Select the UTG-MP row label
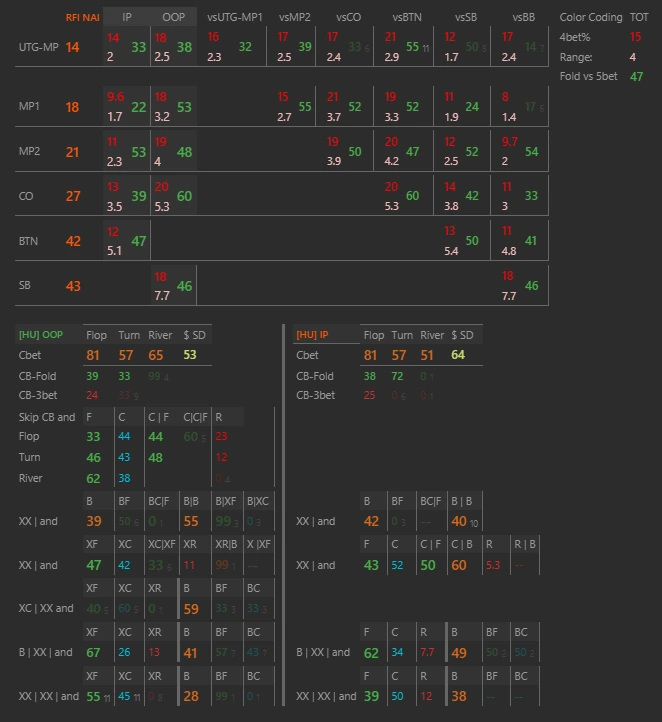The width and height of the screenshot is (662, 722). click(x=37, y=47)
